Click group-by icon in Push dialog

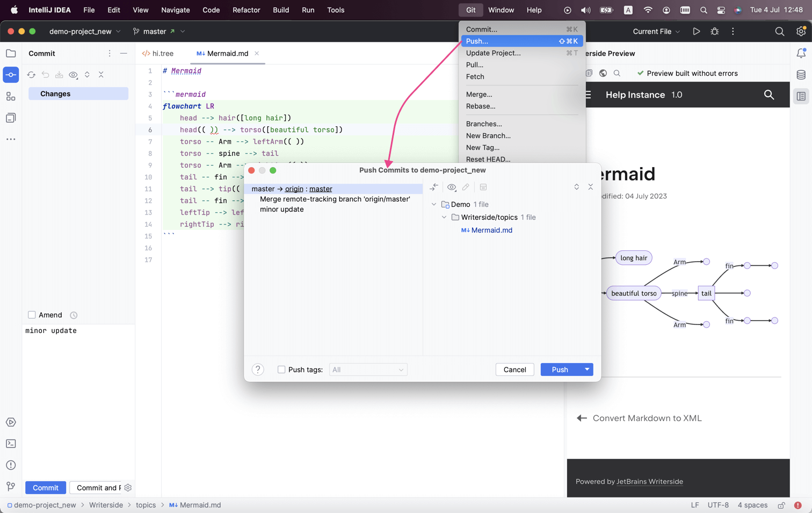pos(483,187)
